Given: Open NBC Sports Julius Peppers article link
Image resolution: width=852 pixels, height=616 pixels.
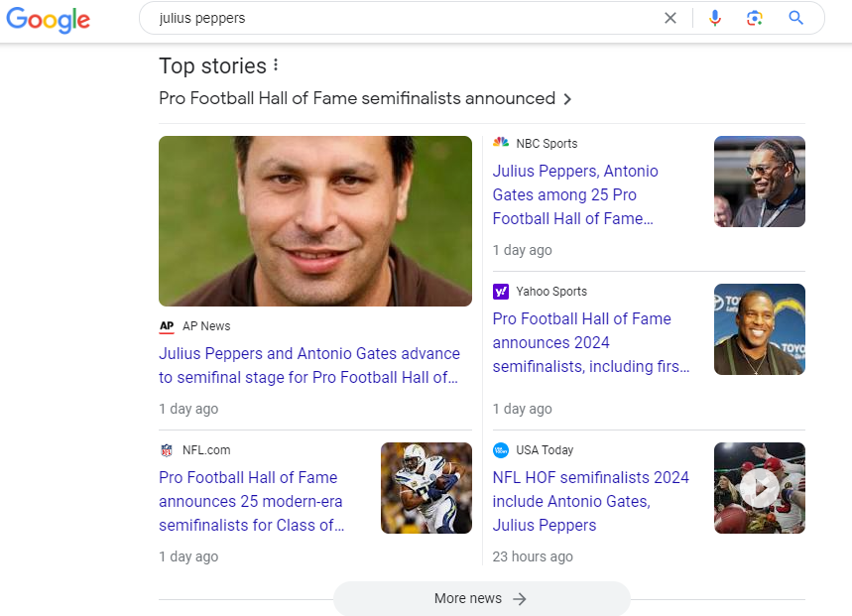Looking at the screenshot, I should tap(575, 194).
